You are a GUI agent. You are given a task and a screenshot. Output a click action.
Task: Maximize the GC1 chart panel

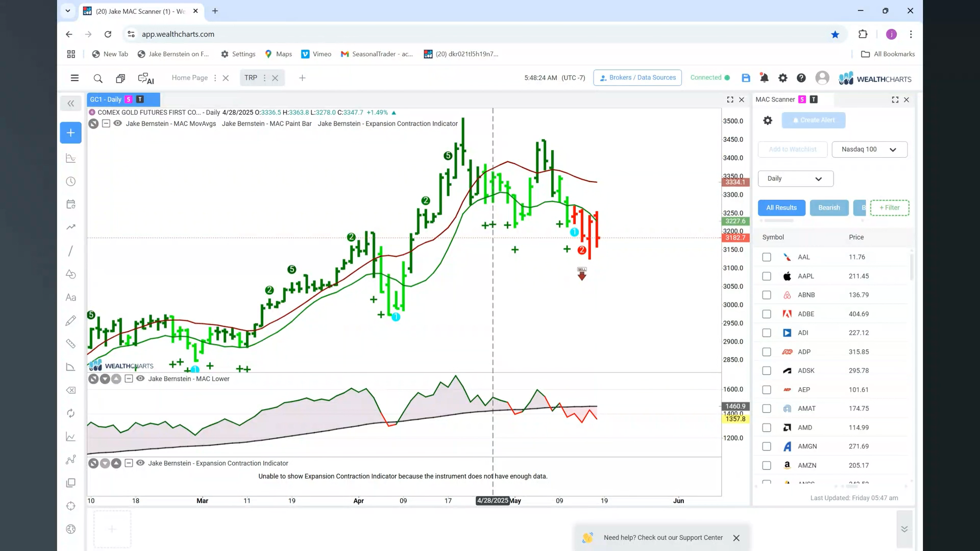(730, 99)
